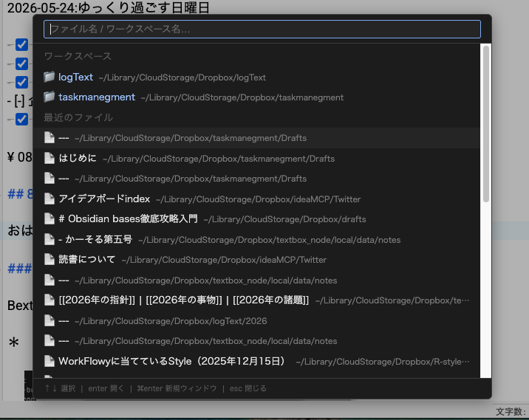The width and height of the screenshot is (529, 420).
Task: Open the - かーそる第五号 note
Action: (256, 240)
